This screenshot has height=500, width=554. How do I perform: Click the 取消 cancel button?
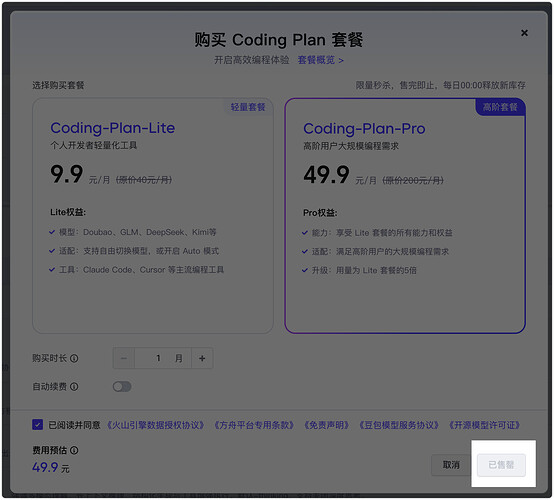(451, 465)
